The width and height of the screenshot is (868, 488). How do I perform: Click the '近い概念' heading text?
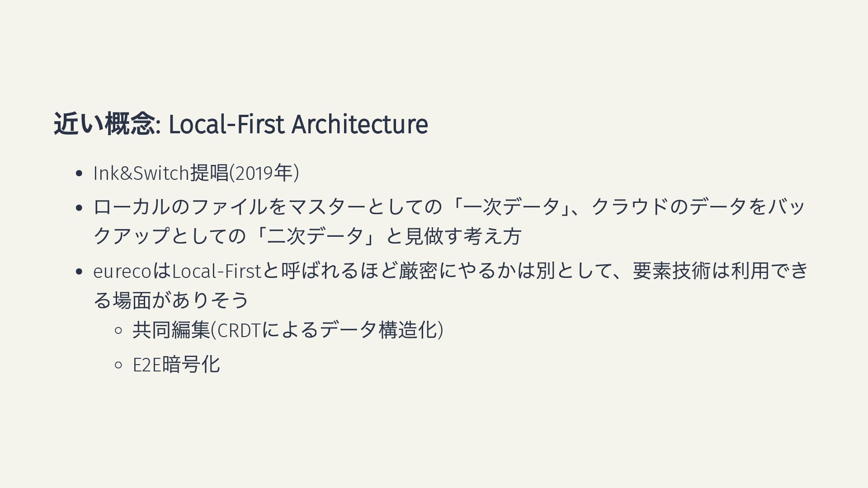(x=104, y=124)
